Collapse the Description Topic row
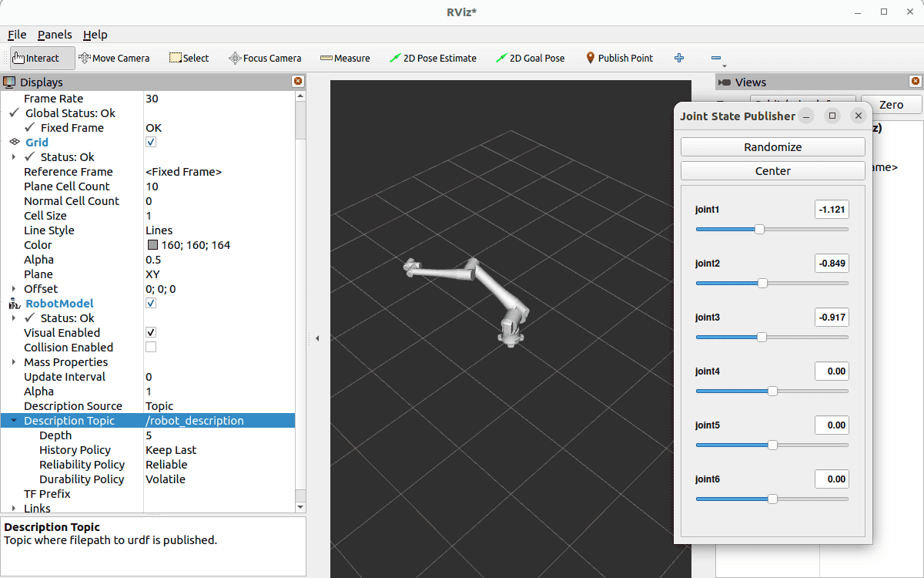924x578 pixels. click(14, 421)
